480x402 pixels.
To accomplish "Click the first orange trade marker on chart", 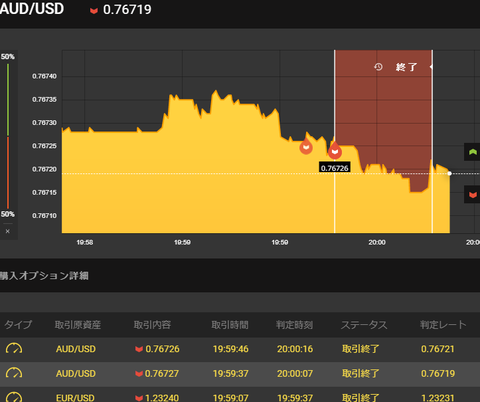I will pyautogui.click(x=306, y=146).
